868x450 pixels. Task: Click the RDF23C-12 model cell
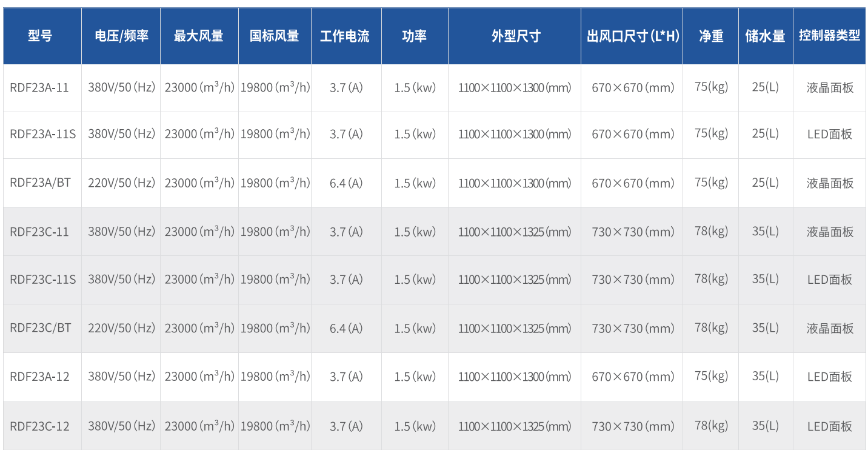[x=39, y=426]
